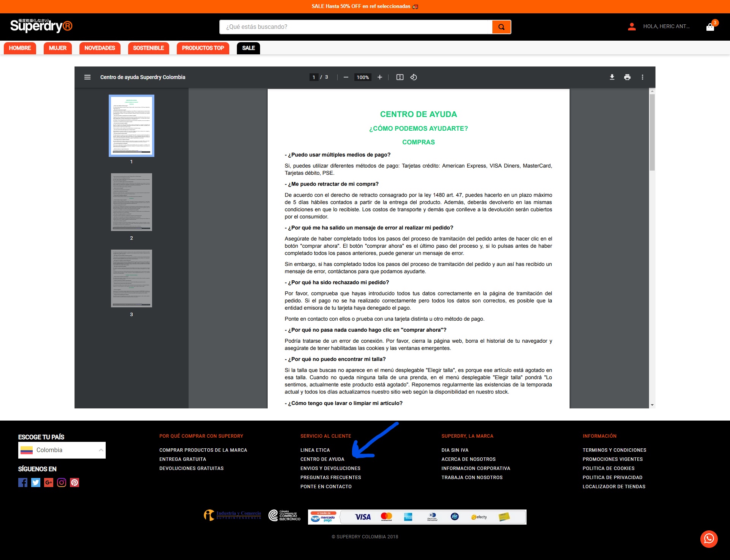The height and width of the screenshot is (560, 730).
Task: Print the PDF document
Action: point(627,77)
